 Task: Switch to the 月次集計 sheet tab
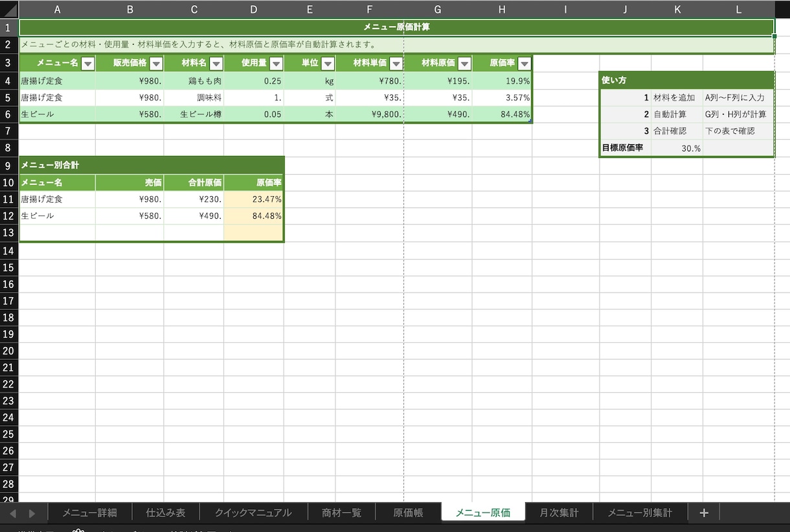click(x=559, y=513)
